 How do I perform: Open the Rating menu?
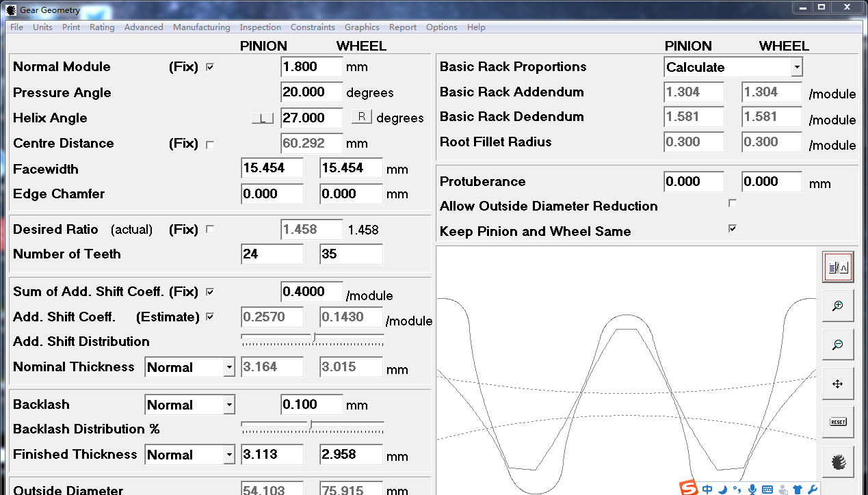[x=102, y=27]
